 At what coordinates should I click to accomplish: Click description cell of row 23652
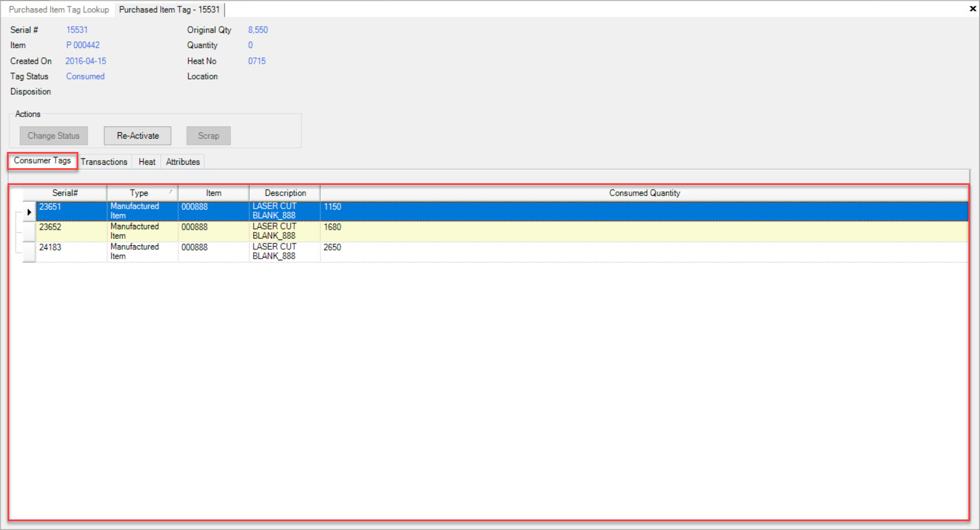(285, 232)
